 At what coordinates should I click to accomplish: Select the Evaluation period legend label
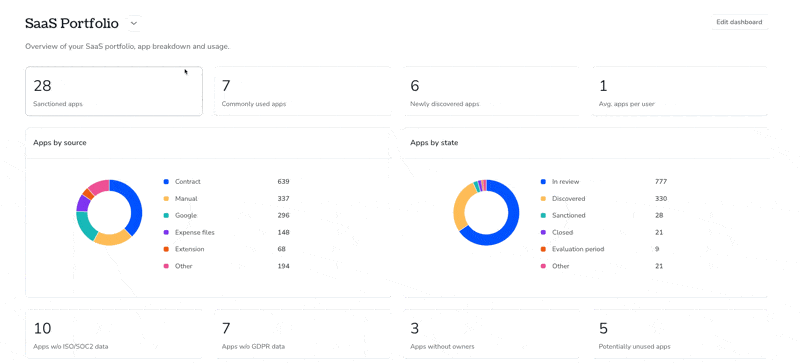(578, 249)
